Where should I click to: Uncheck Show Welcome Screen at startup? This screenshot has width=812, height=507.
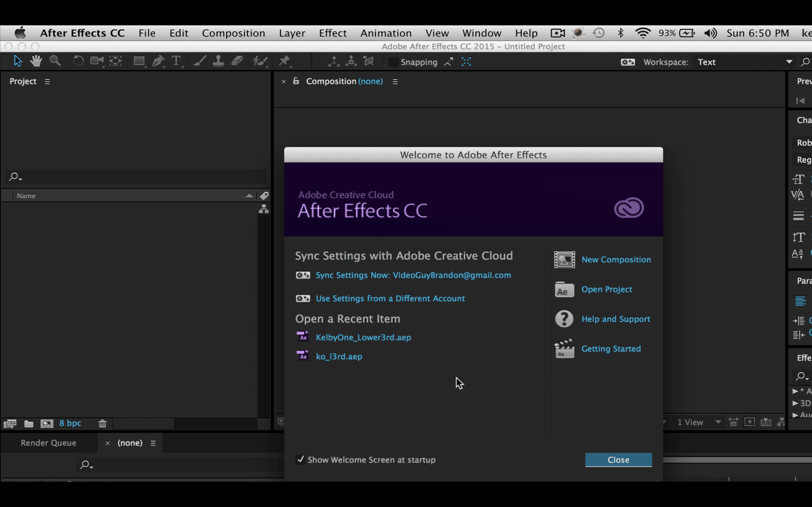(301, 460)
